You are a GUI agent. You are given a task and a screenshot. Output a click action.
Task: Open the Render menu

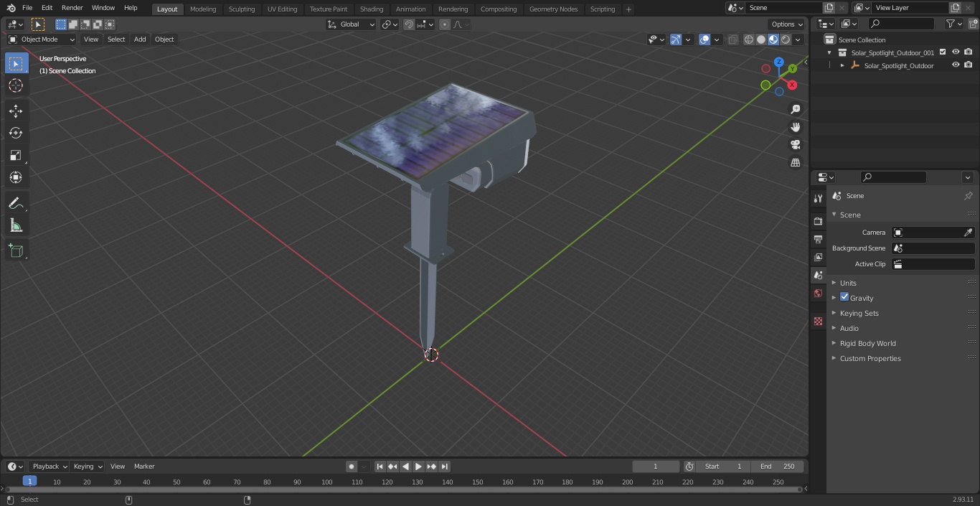click(x=72, y=8)
